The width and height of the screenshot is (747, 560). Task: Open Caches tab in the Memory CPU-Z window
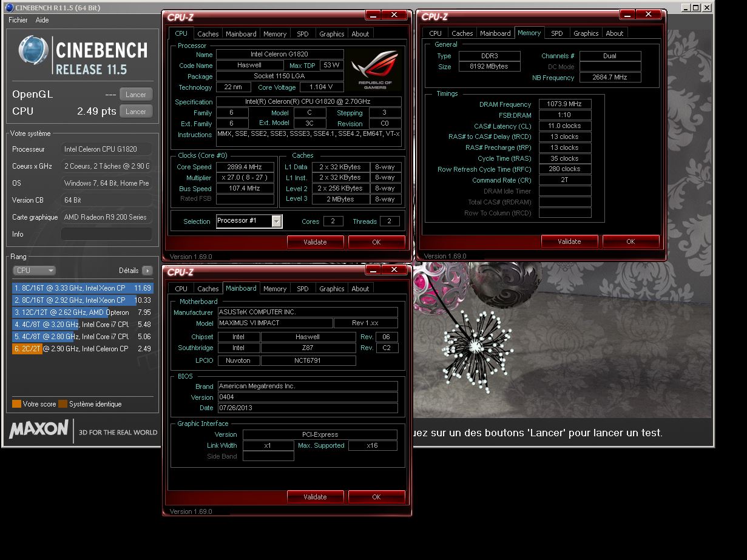pos(462,33)
